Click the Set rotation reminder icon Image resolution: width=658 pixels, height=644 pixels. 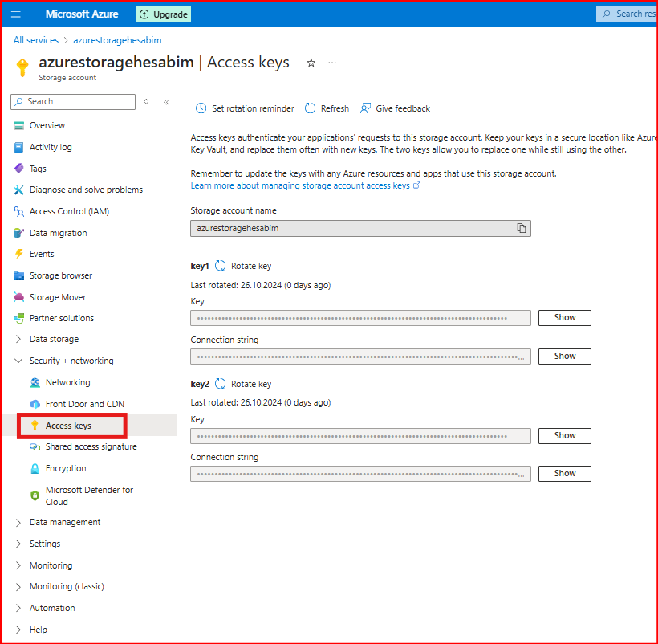click(x=201, y=108)
